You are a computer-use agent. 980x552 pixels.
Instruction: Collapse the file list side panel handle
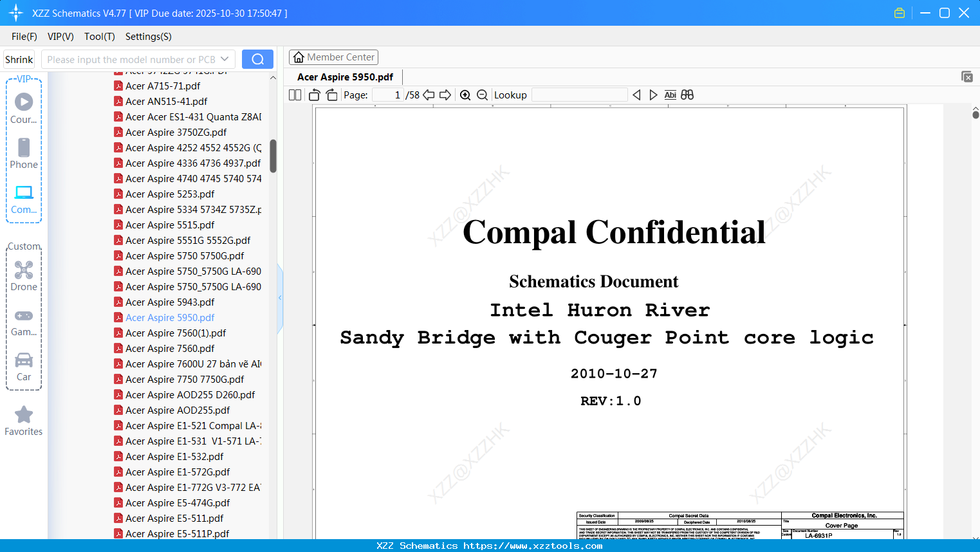click(280, 297)
